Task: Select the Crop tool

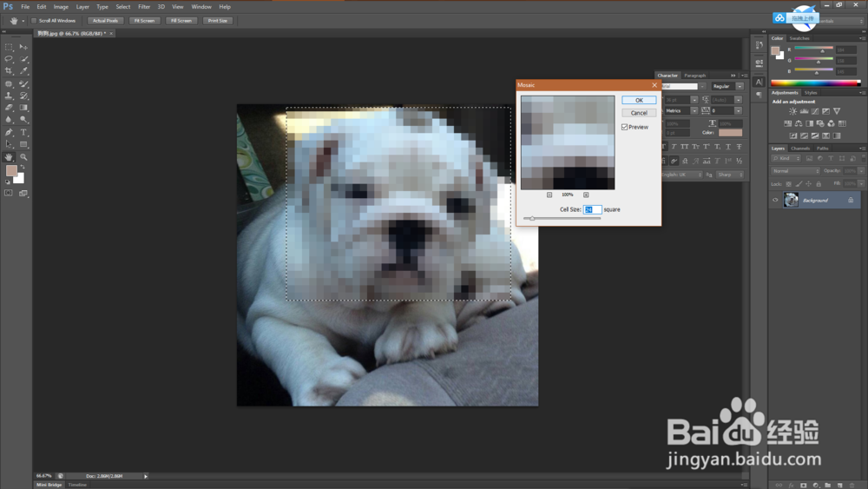Action: (9, 71)
